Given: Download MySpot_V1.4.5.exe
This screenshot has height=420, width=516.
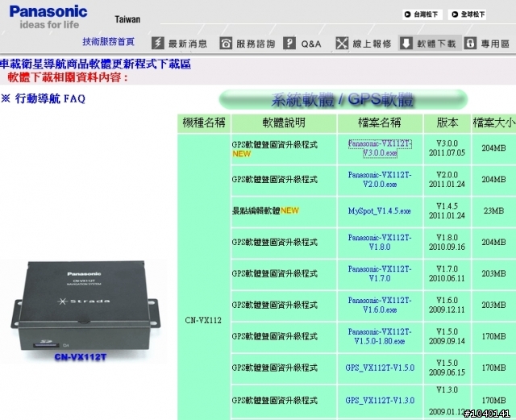Looking at the screenshot, I should [380, 210].
